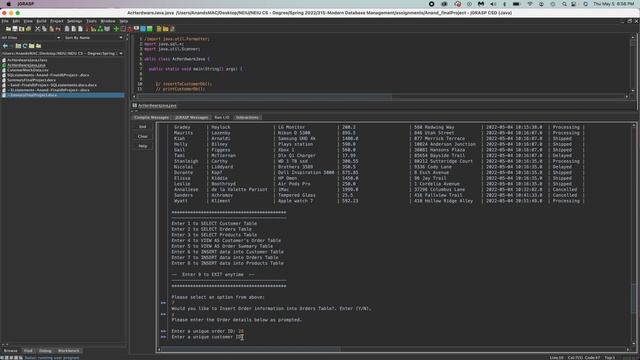The image size is (640, 360).
Task: Click the Help button in Run I/O
Action: coord(142,146)
